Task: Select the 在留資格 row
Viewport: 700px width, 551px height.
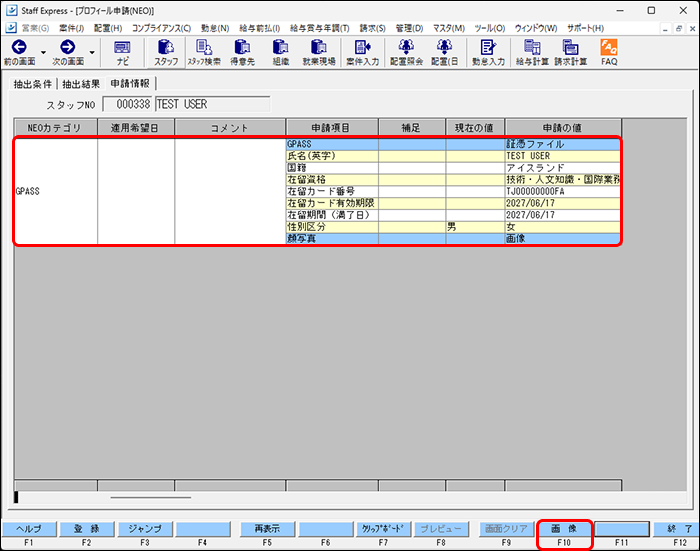Action: coord(453,180)
